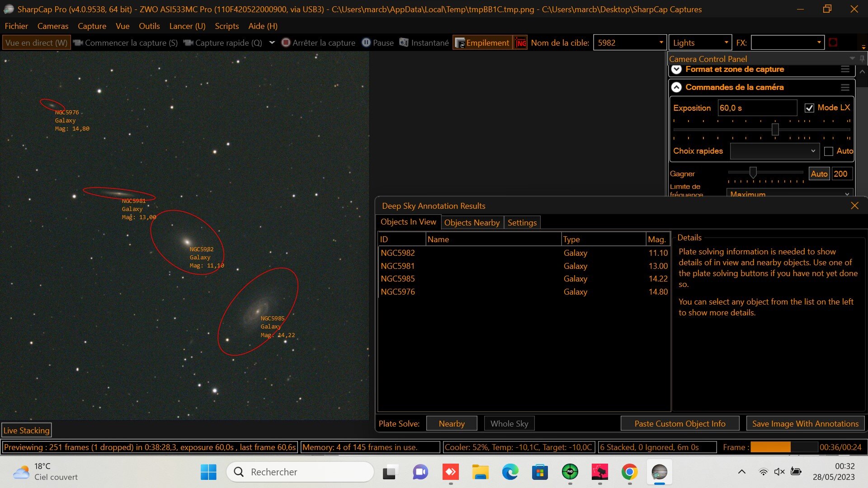Open the Nom de la cible dropdown
868x488 pixels.
pyautogui.click(x=661, y=43)
